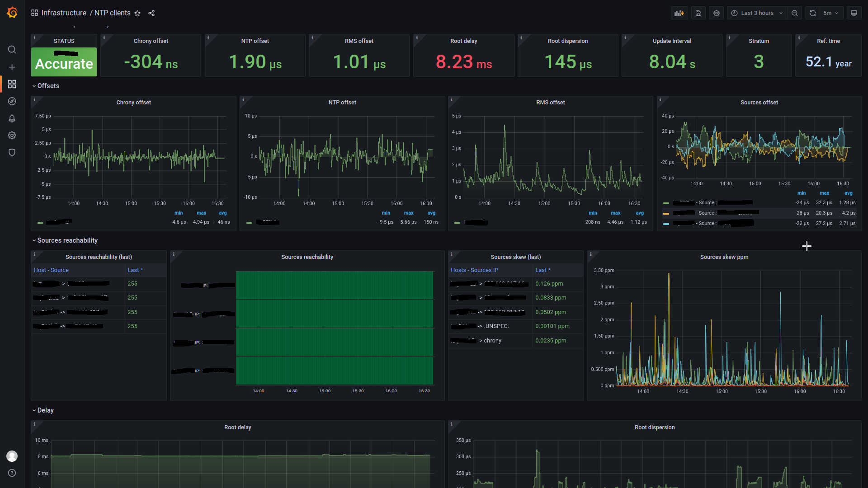Screen dimensions: 868x488
Task: Click the Grafana logo home icon
Action: [12, 13]
